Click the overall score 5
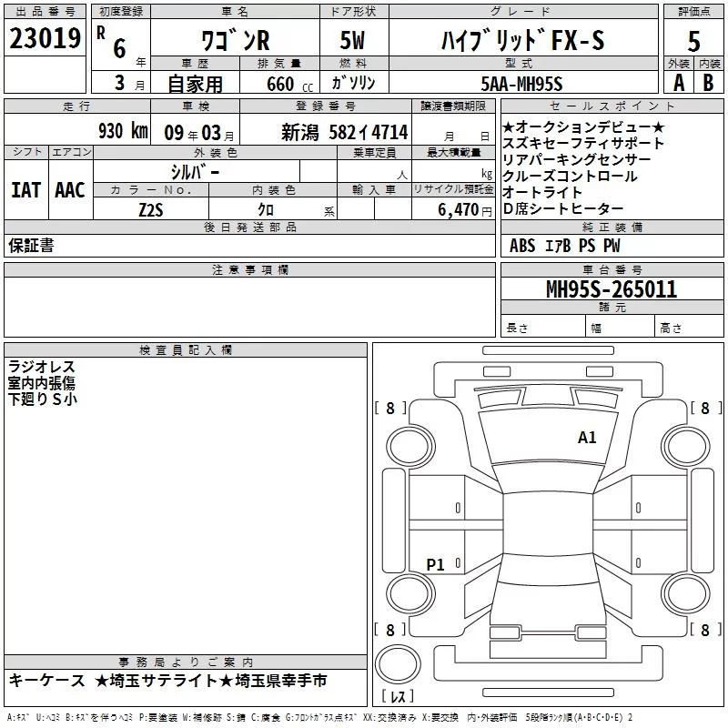The image size is (728, 728). coord(693,41)
